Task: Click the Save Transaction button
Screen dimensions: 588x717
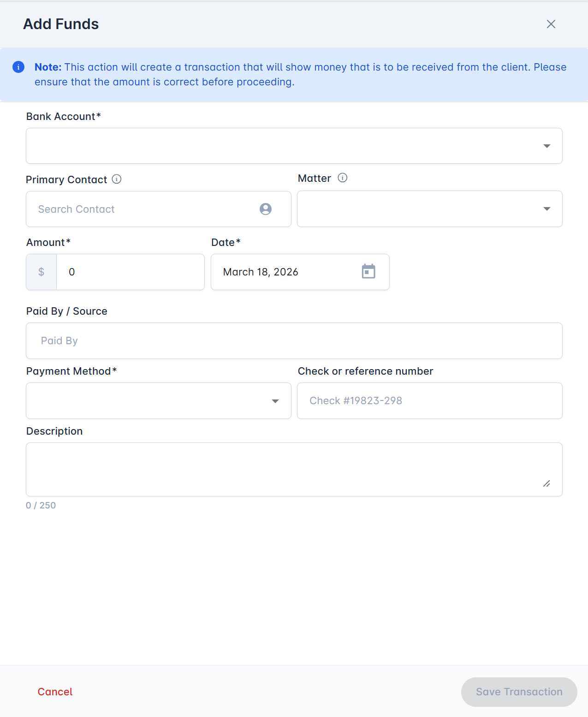Action: pos(519,692)
